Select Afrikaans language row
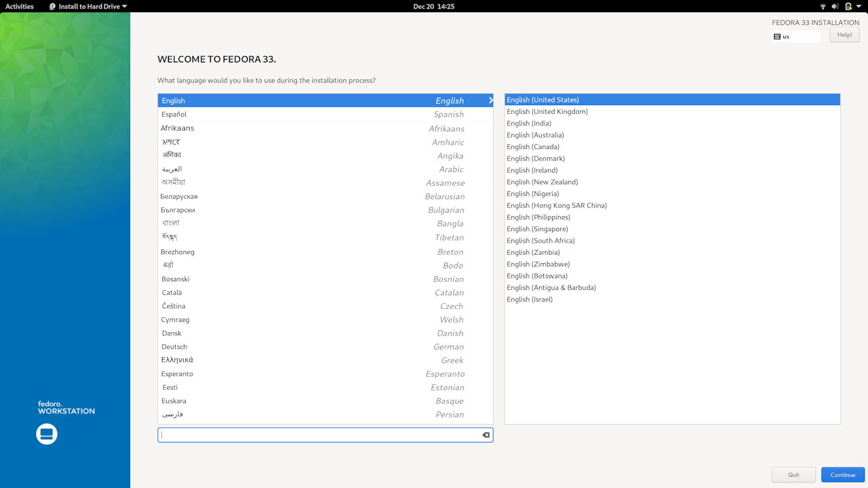The height and width of the screenshot is (488, 868). click(325, 128)
